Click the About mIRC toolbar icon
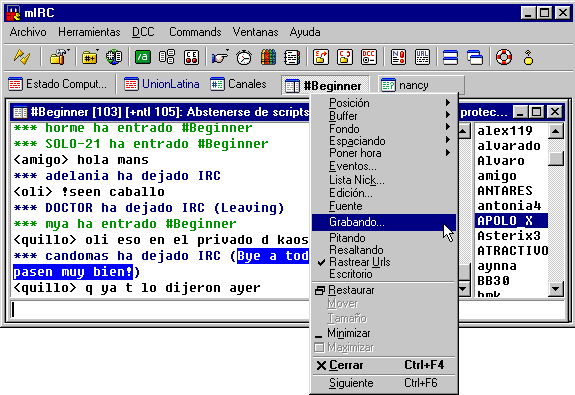The height and width of the screenshot is (395, 575). pos(528,57)
